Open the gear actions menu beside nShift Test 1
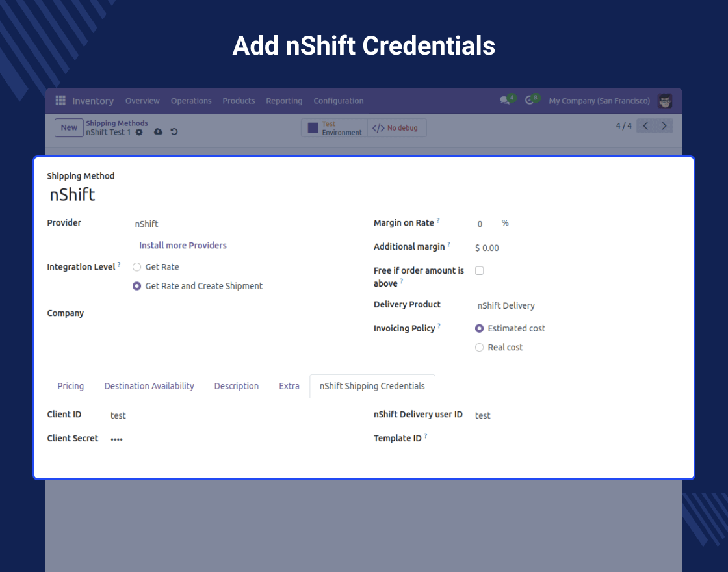The height and width of the screenshot is (572, 728). (139, 133)
